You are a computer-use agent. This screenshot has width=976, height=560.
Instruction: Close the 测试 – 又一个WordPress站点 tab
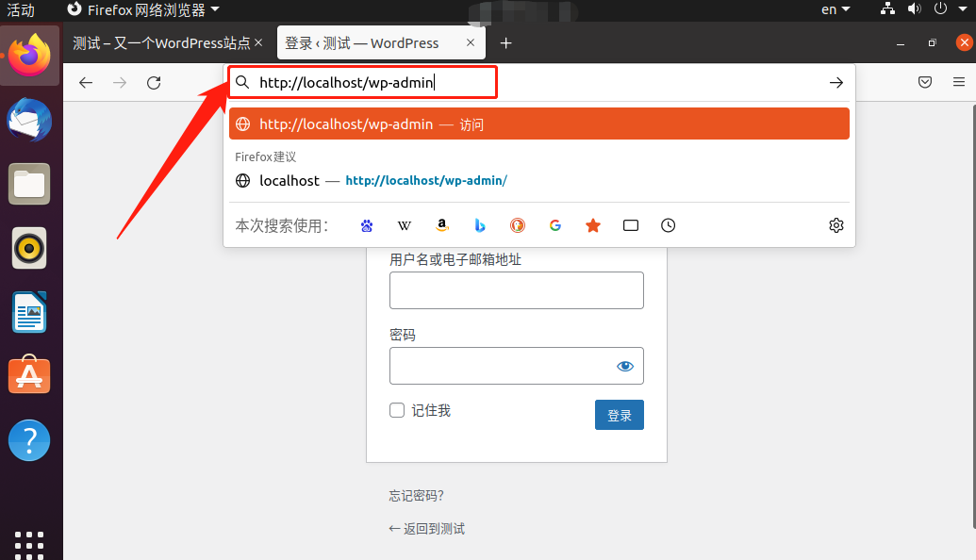(x=258, y=42)
